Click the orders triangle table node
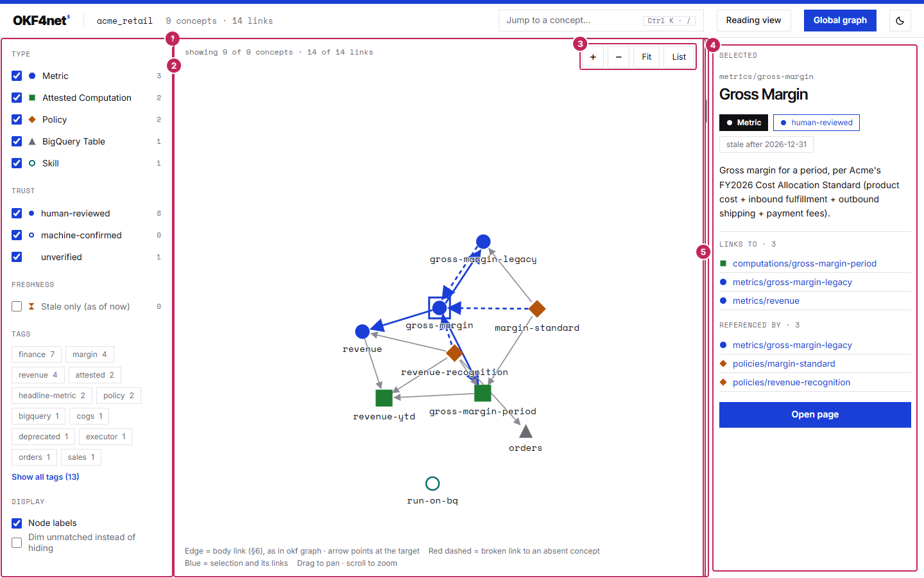The height and width of the screenshot is (578, 924). pyautogui.click(x=526, y=431)
